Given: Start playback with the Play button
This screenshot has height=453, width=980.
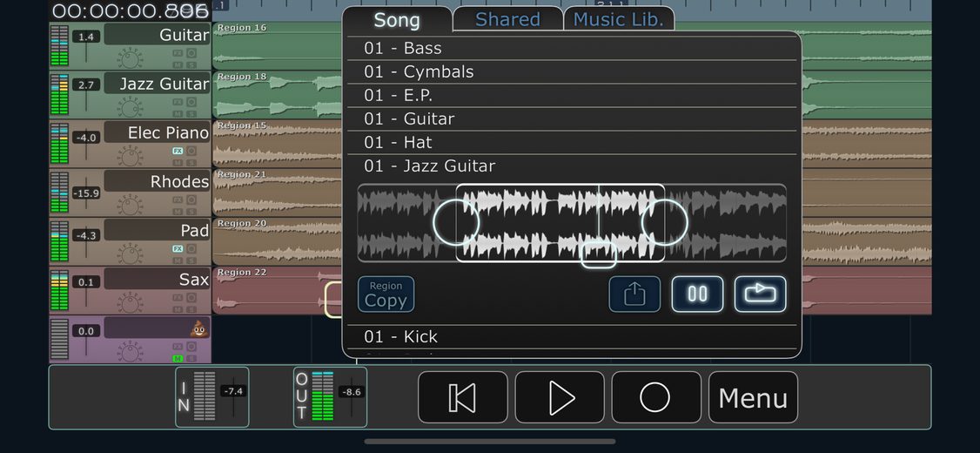Looking at the screenshot, I should 560,397.
